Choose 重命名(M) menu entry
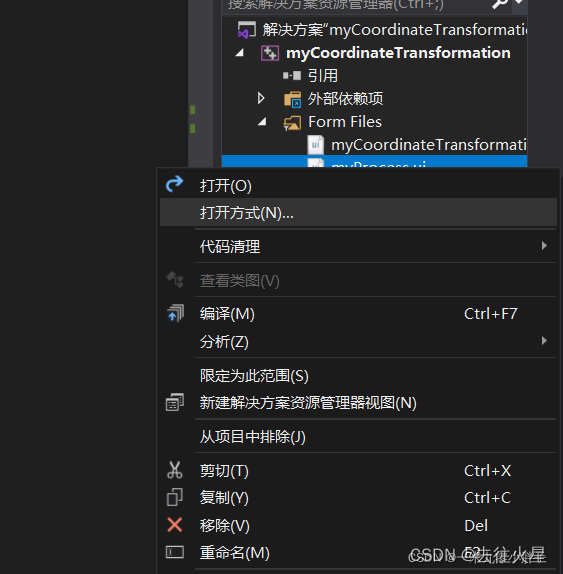 (x=358, y=552)
